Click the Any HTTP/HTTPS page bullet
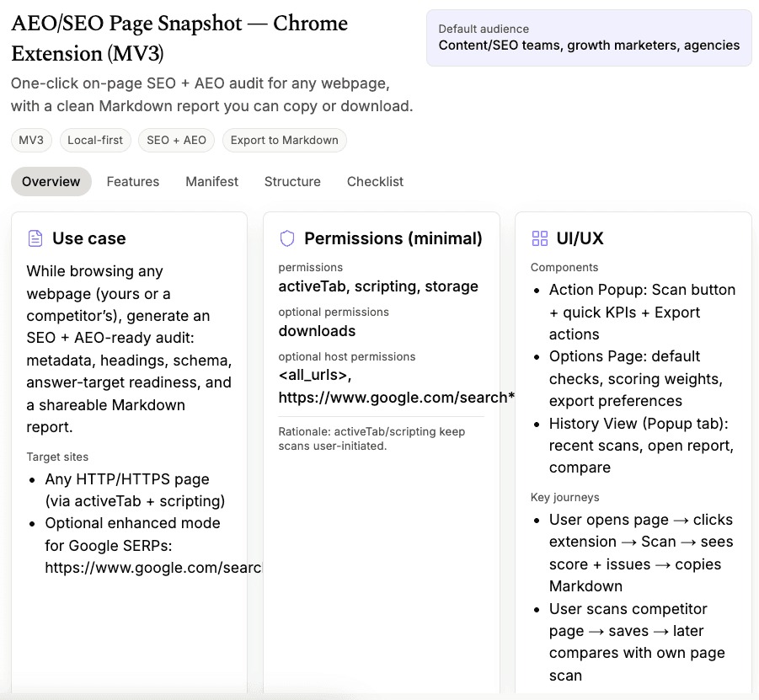759x700 pixels. point(135,490)
